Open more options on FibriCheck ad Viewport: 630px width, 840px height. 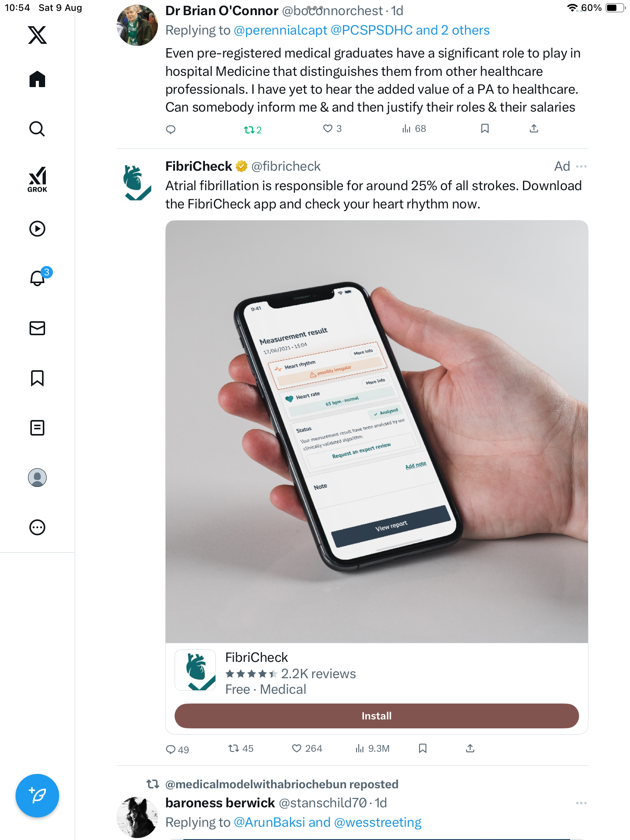[x=581, y=166]
